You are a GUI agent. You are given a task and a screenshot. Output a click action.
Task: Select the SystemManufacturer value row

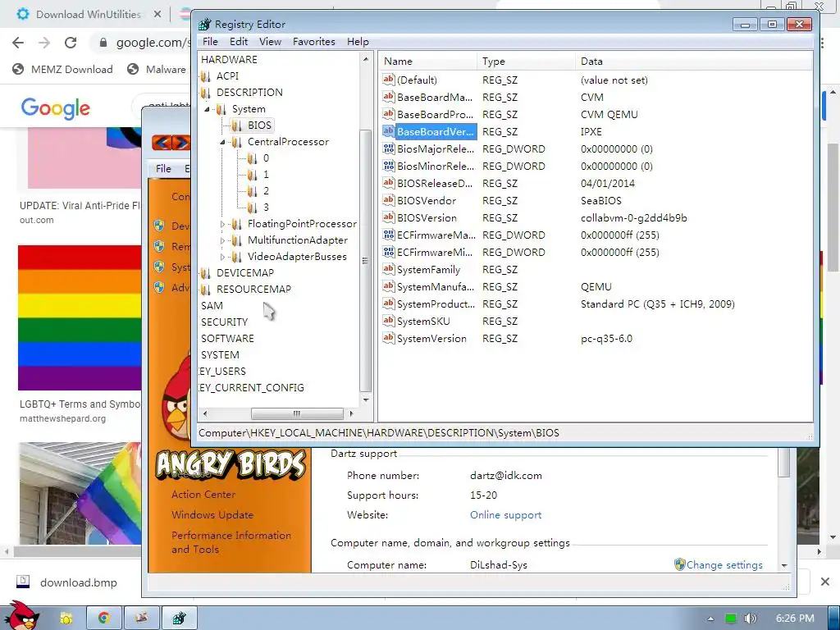(596, 286)
